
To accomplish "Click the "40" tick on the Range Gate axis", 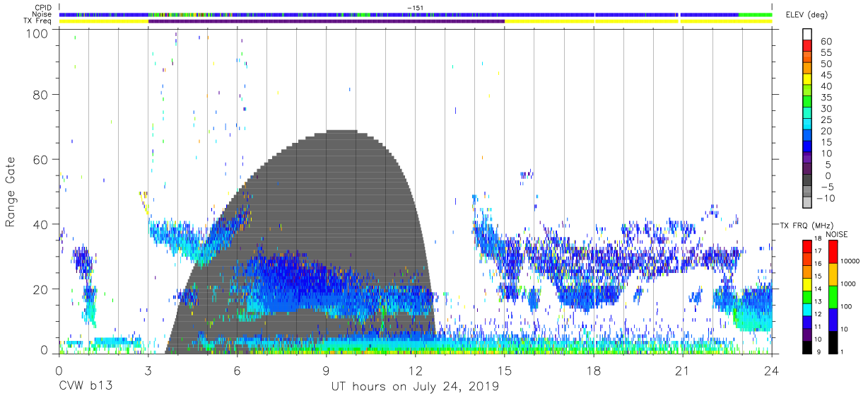I will (41, 224).
